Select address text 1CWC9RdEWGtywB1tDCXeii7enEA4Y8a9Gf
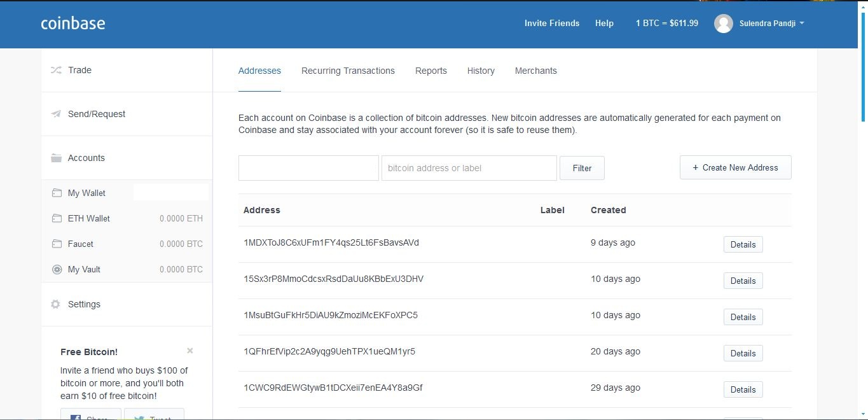868x420 pixels. point(333,388)
